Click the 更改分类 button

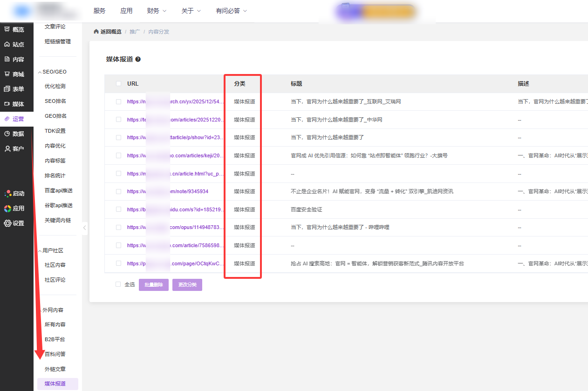tap(187, 285)
